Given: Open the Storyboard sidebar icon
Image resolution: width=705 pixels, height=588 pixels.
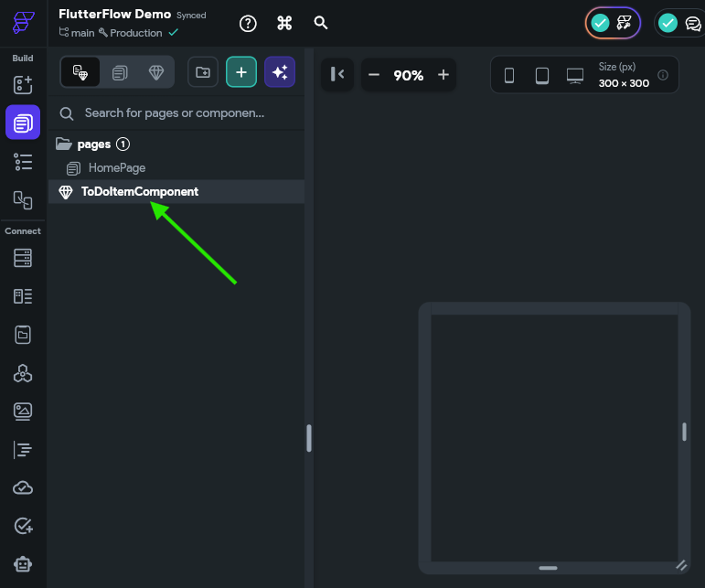Looking at the screenshot, I should click(23, 200).
